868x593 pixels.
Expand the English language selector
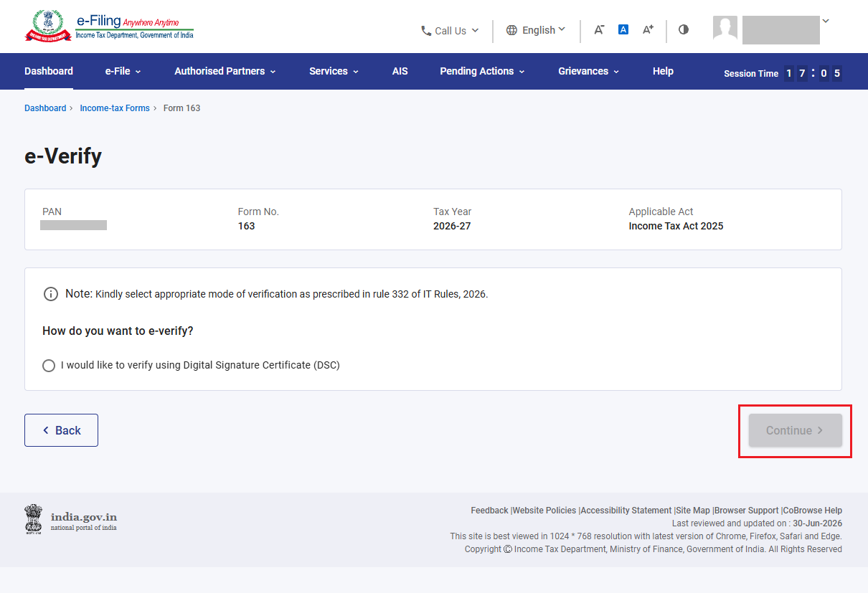click(536, 30)
